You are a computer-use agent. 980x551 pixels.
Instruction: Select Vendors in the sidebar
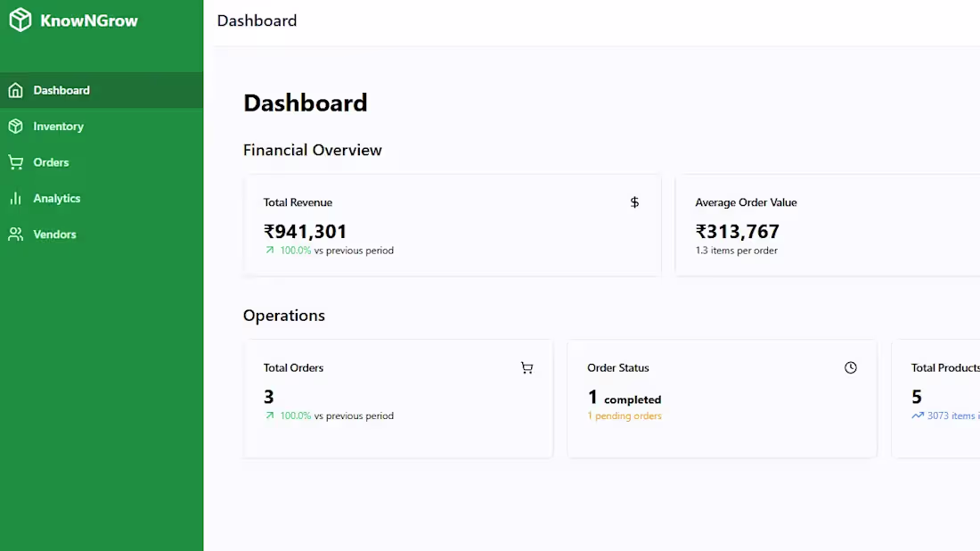54,234
